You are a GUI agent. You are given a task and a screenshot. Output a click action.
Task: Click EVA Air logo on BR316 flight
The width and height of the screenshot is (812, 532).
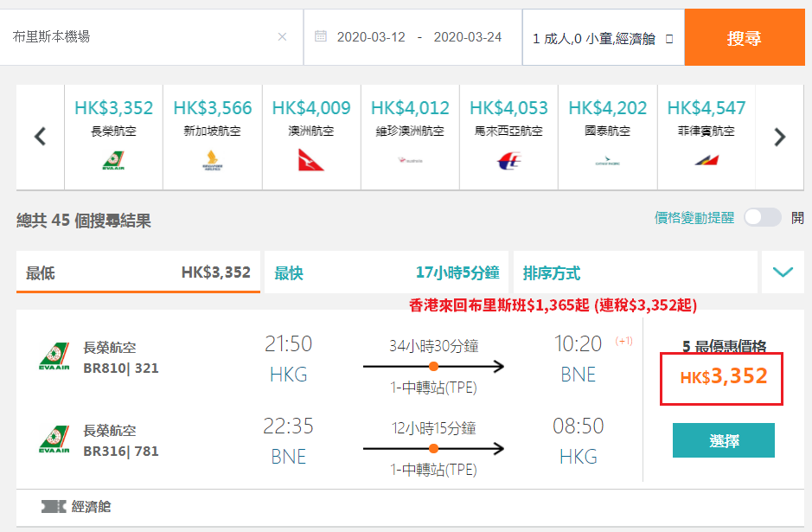(54, 439)
